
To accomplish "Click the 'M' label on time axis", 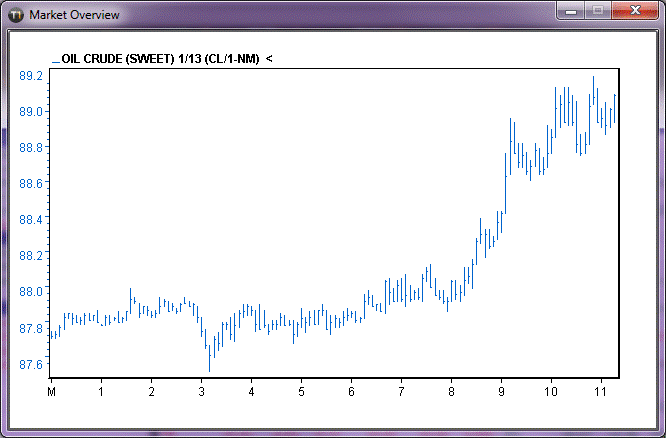I will point(51,391).
